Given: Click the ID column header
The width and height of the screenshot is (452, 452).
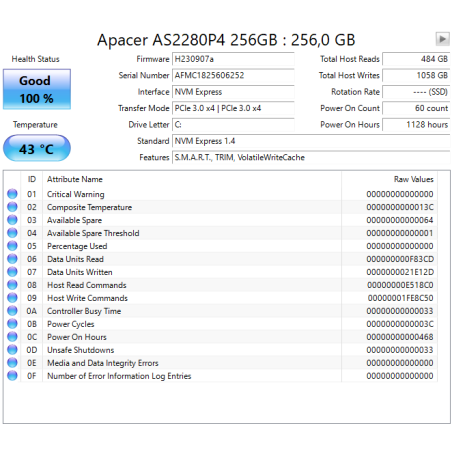Looking at the screenshot, I should tap(32, 179).
